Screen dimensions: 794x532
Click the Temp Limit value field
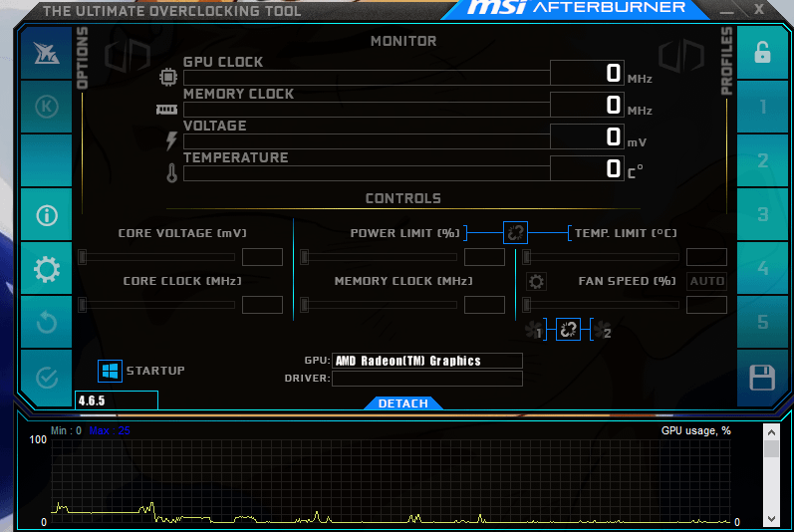click(707, 257)
